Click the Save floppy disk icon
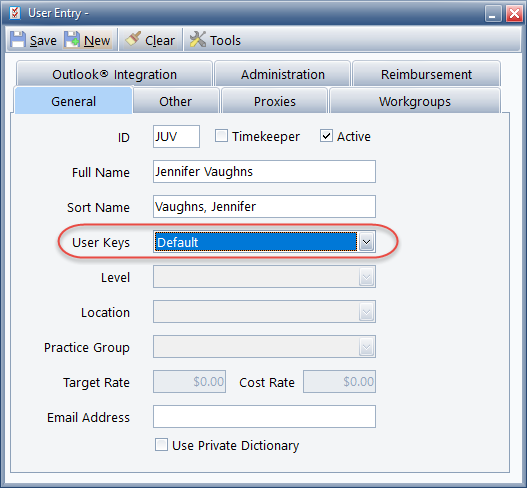 [18, 40]
